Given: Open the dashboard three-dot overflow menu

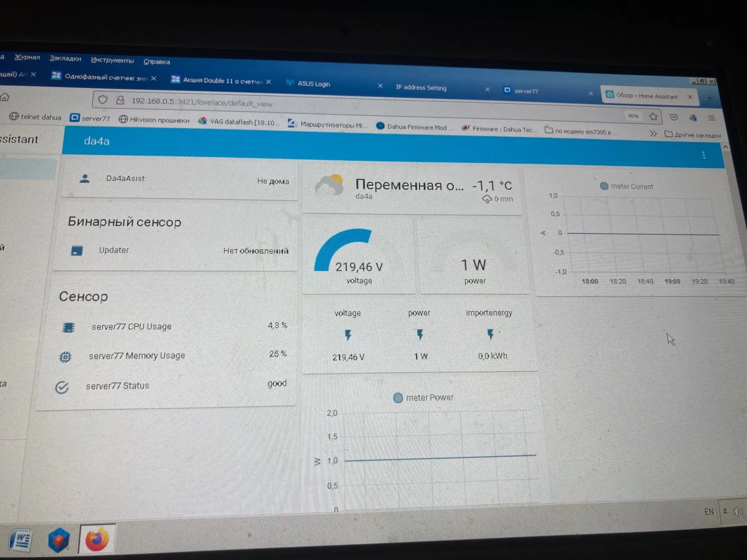Looking at the screenshot, I should [704, 155].
